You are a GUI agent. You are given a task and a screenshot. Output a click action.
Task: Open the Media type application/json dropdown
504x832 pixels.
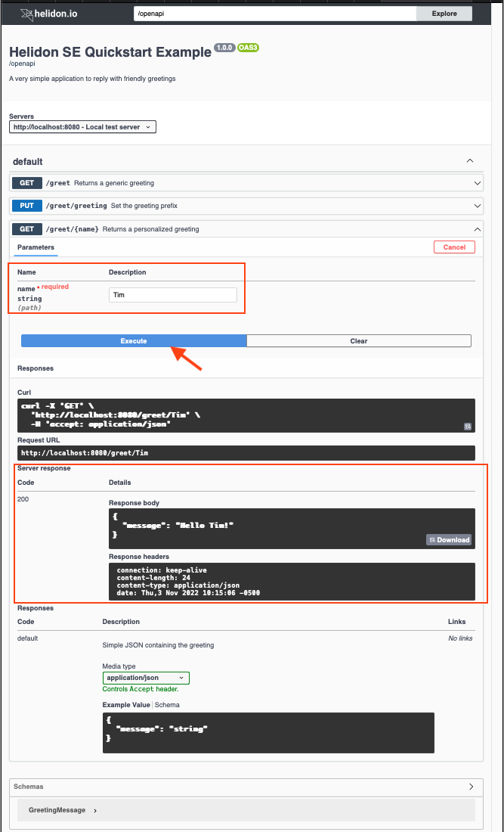pyautogui.click(x=146, y=678)
